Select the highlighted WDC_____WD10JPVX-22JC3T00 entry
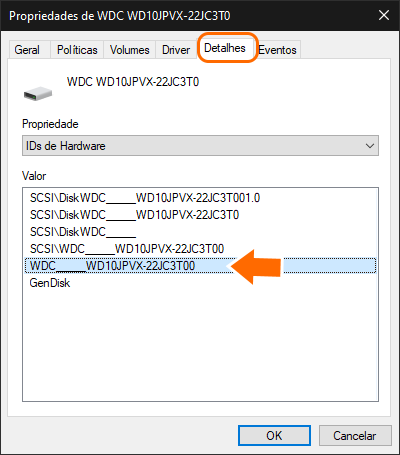This screenshot has height=455, width=400. (200, 266)
